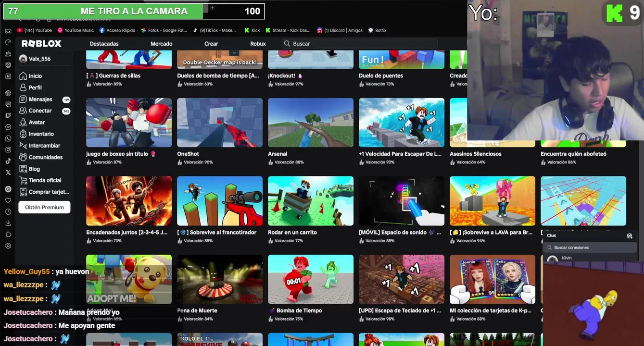644x346 pixels.
Task: Open Comunidades in Roblox sidebar
Action: (41, 157)
